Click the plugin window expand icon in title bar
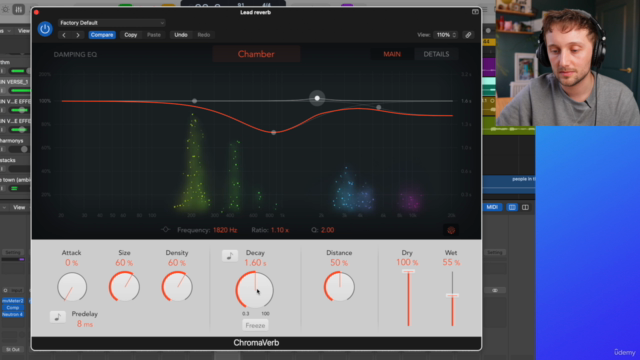640x360 pixels. [x=475, y=12]
